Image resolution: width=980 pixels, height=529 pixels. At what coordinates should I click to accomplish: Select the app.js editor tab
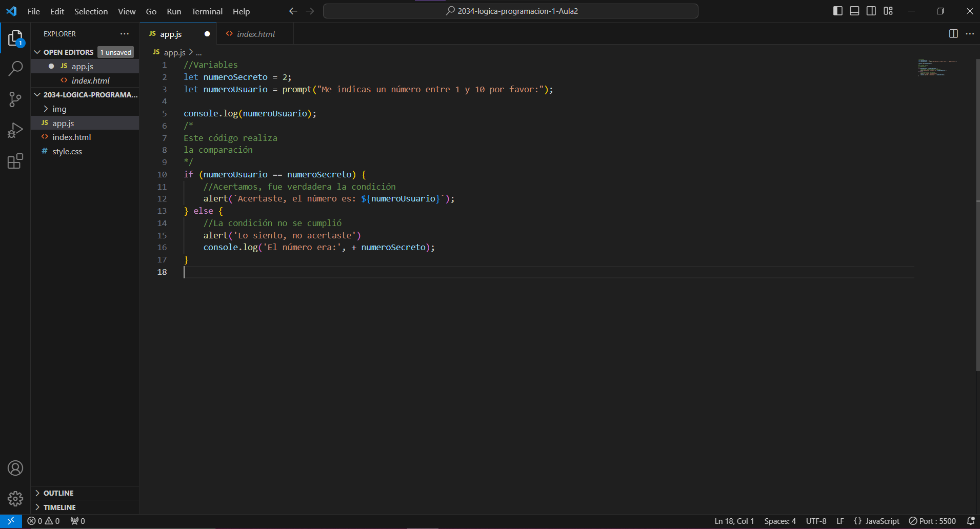click(178, 34)
